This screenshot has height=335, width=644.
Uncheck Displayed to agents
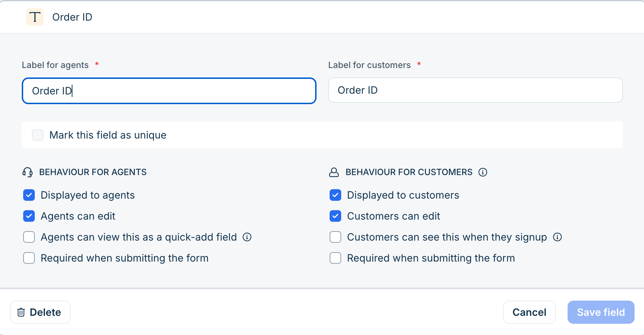[29, 195]
